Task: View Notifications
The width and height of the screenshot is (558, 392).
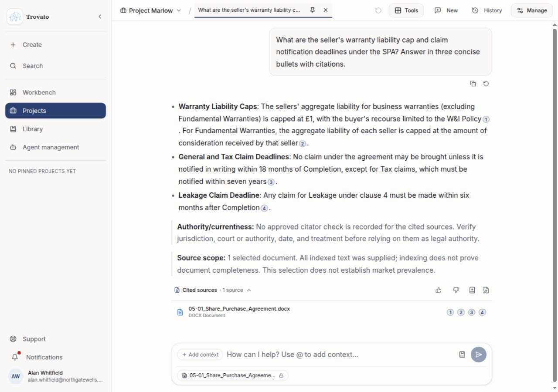Action: (55, 357)
